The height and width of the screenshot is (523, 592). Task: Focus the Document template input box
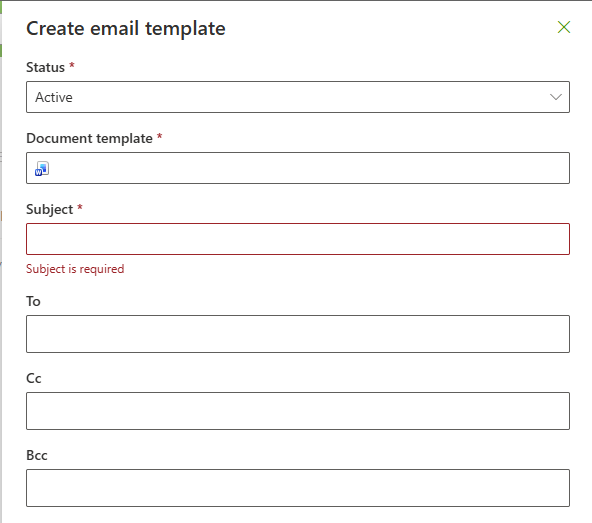click(x=298, y=168)
